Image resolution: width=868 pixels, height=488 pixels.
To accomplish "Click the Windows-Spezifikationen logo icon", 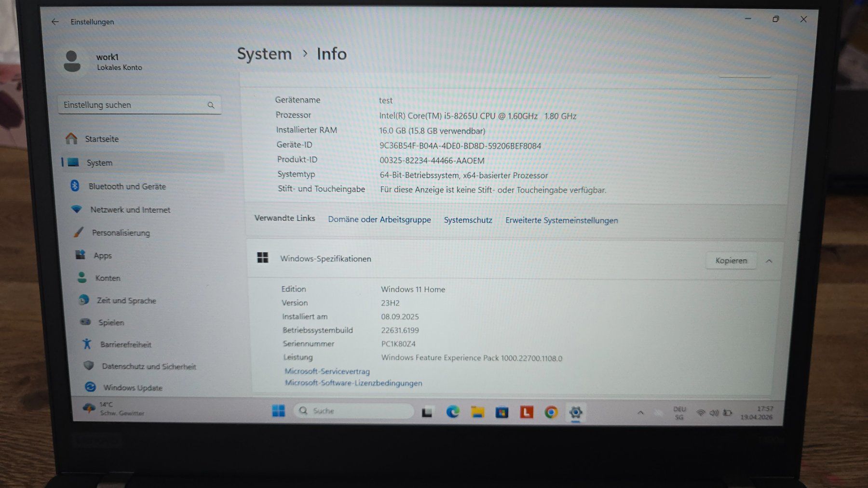I will (263, 258).
